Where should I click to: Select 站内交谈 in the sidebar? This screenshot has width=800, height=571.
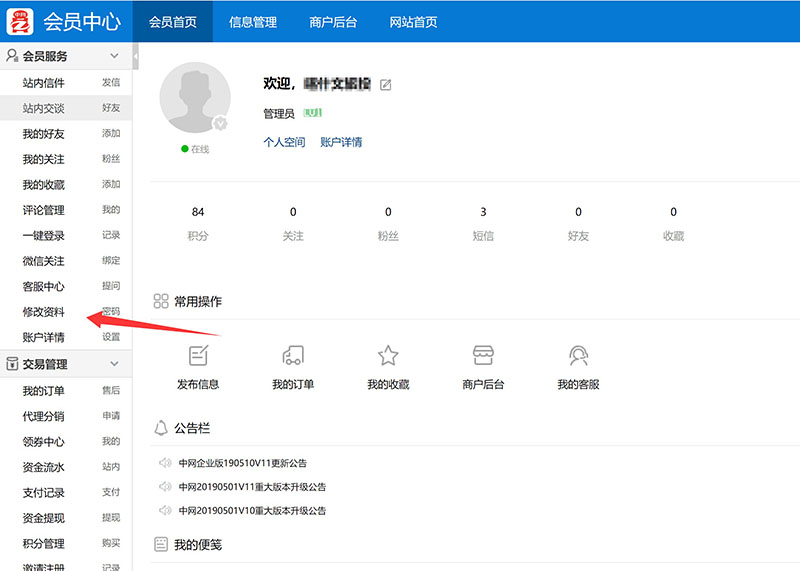(44, 108)
